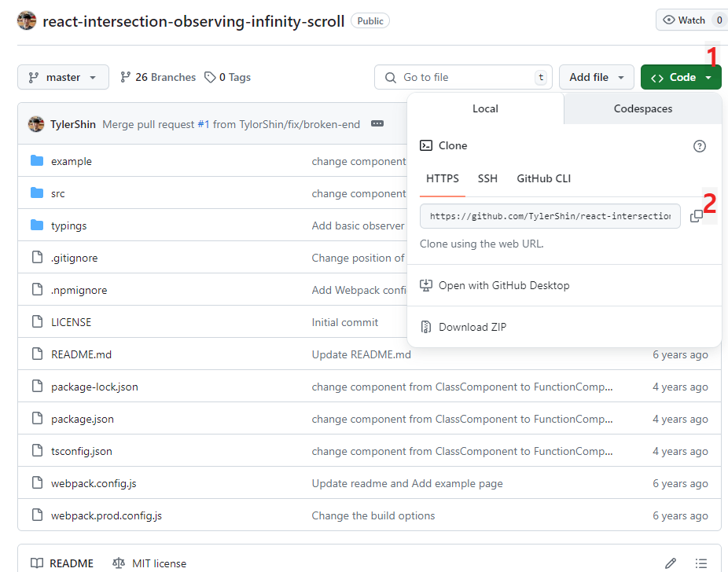Viewport: 728px width, 572px height.
Task: Click the tag icon beside 0 Tags
Action: (211, 77)
